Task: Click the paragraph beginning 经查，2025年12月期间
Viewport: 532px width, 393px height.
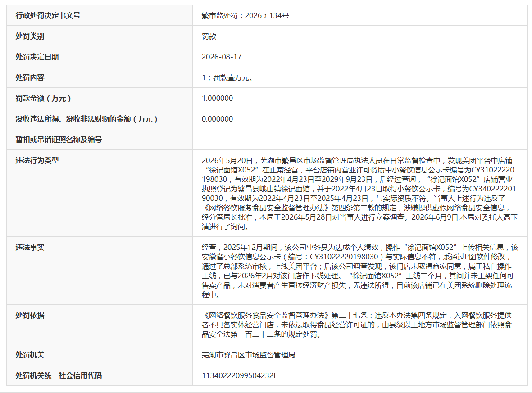Action: click(359, 271)
